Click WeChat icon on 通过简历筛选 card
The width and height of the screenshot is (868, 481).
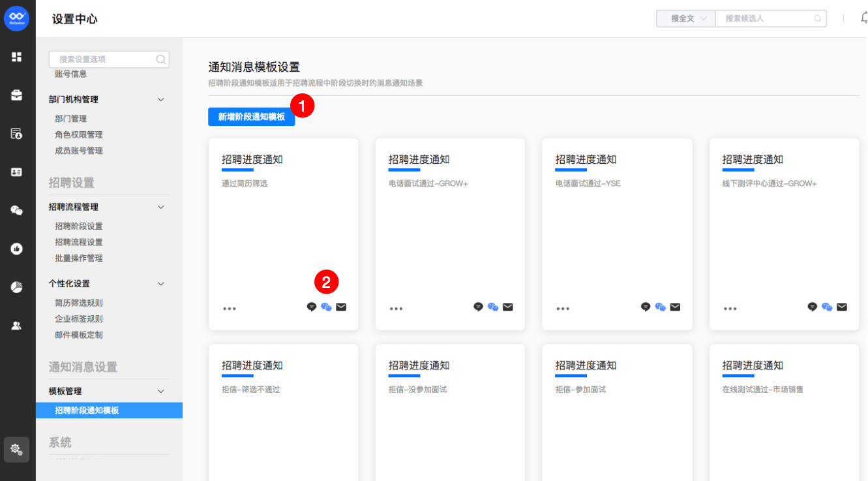pos(327,307)
